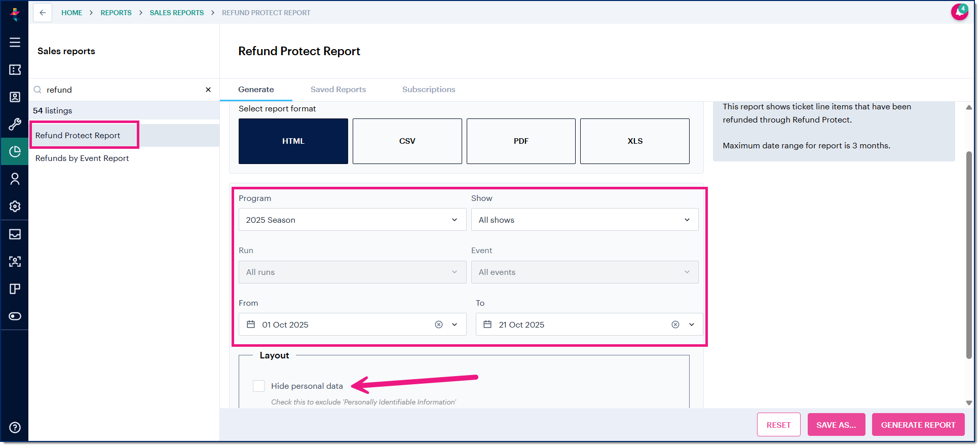
Task: Open the Program dropdown showing 2025 Season
Action: tap(352, 220)
